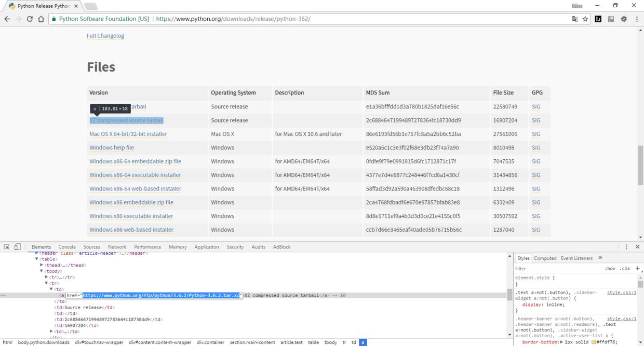The image size is (644, 346).
Task: Open the browser home page
Action: click(x=41, y=19)
